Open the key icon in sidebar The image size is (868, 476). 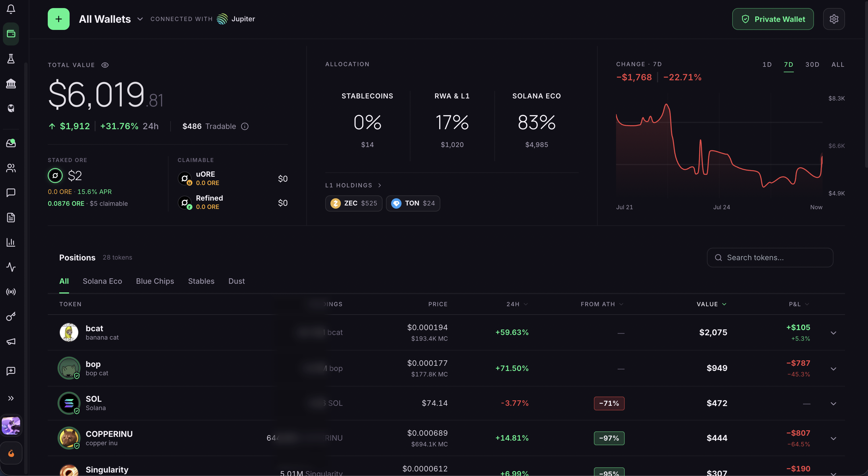(x=11, y=317)
